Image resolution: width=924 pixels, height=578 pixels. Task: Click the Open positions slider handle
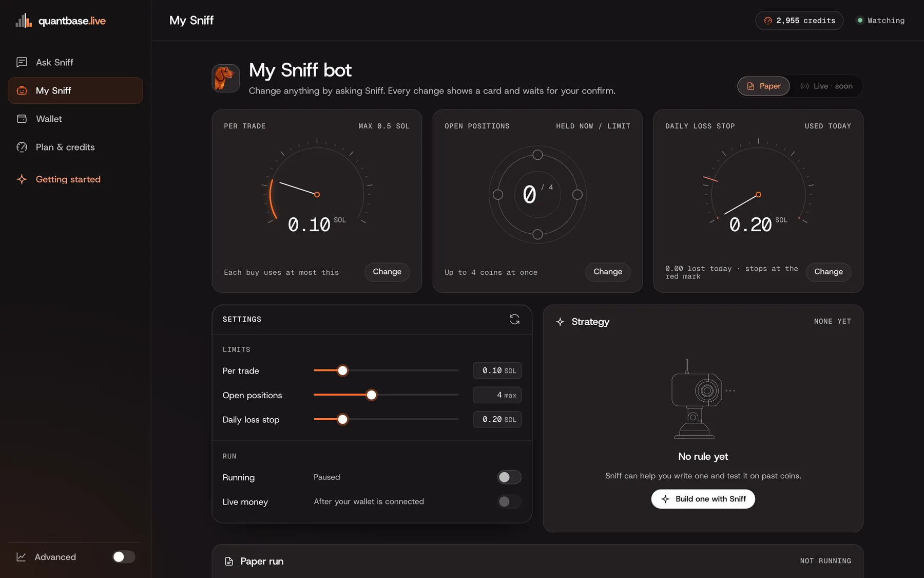point(371,395)
